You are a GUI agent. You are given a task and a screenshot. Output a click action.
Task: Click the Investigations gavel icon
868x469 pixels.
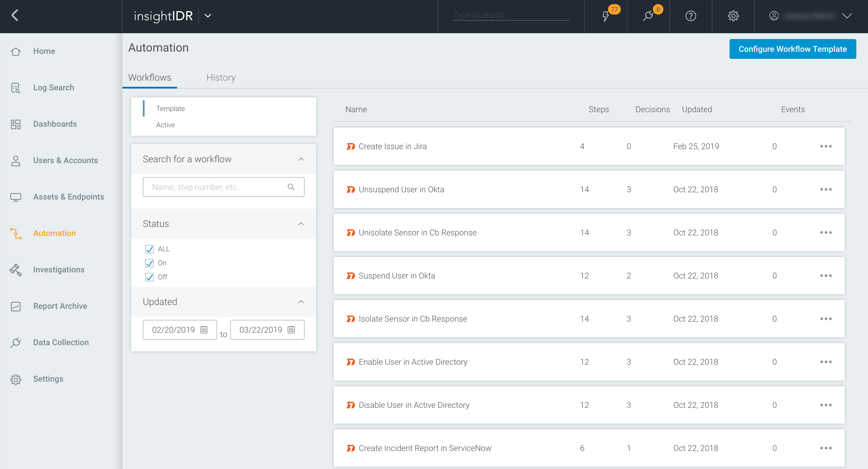[16, 269]
